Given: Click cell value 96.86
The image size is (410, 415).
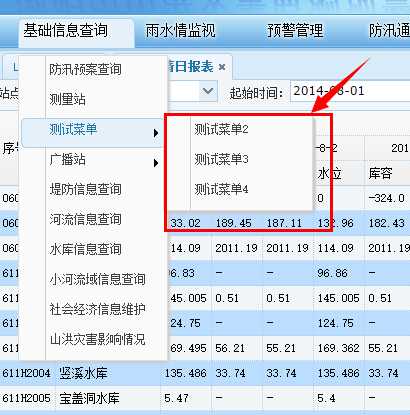Looking at the screenshot, I should point(332,273).
